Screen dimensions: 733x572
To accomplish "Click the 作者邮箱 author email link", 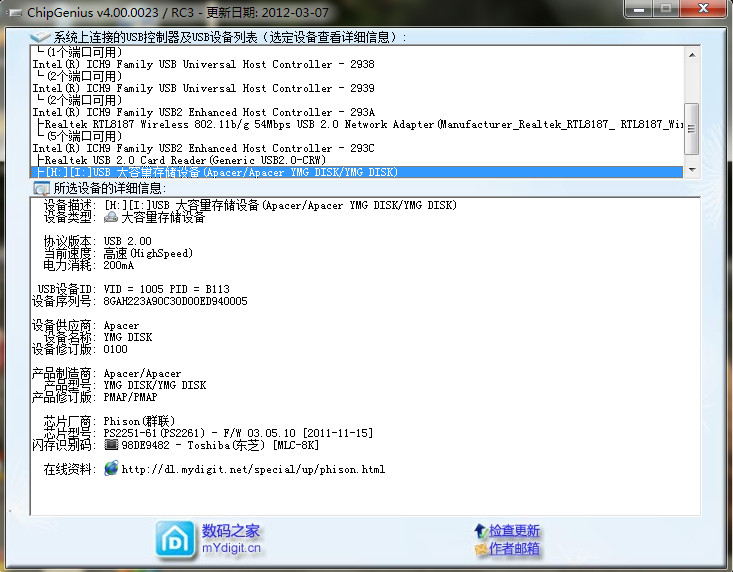I will (514, 549).
